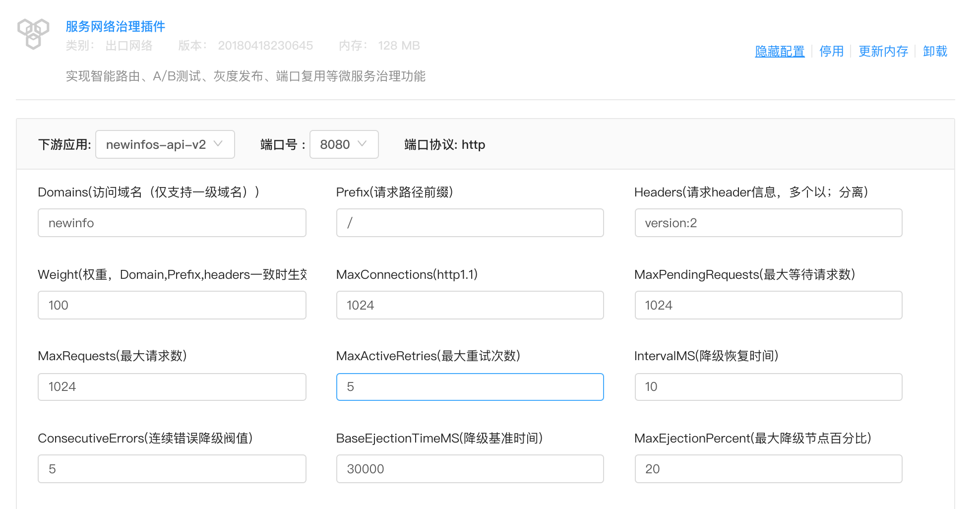Click 停用 to disable the plugin
The width and height of the screenshot is (980, 509).
click(831, 51)
